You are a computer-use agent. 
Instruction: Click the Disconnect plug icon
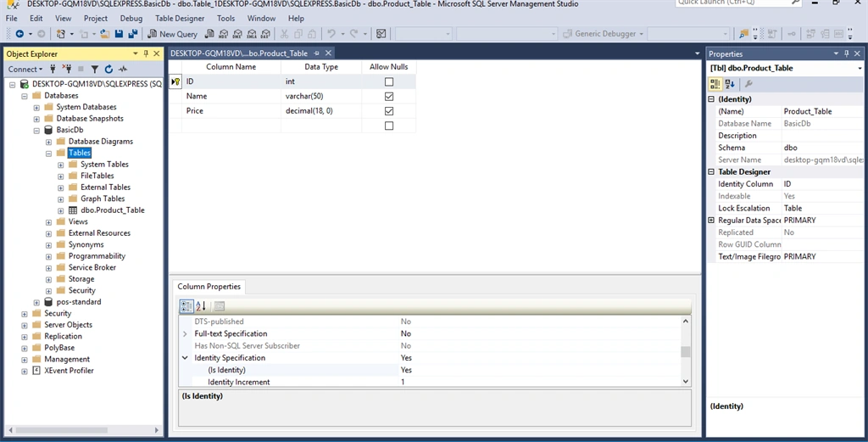coord(67,69)
